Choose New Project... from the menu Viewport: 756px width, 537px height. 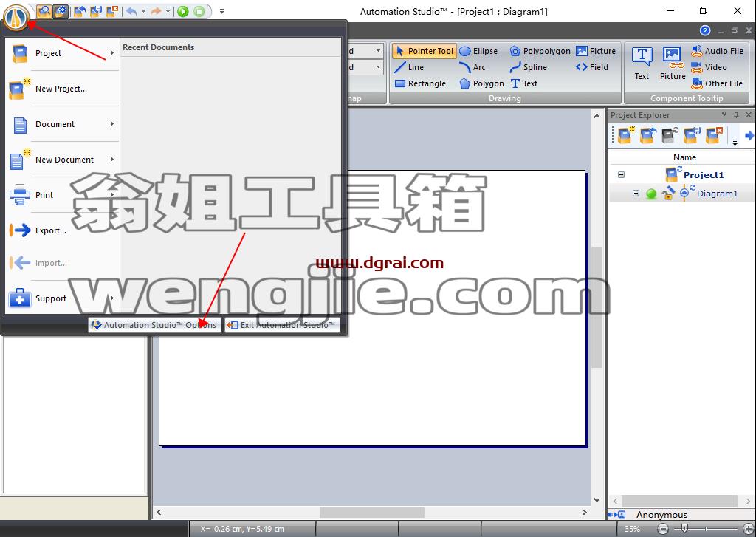point(62,89)
